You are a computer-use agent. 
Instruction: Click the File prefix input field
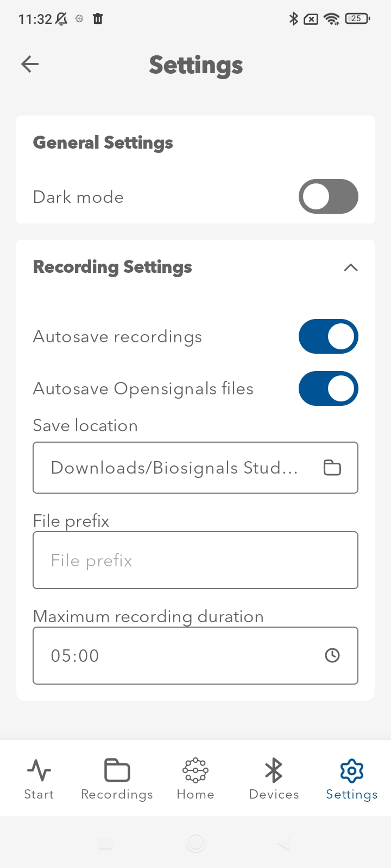click(x=195, y=560)
